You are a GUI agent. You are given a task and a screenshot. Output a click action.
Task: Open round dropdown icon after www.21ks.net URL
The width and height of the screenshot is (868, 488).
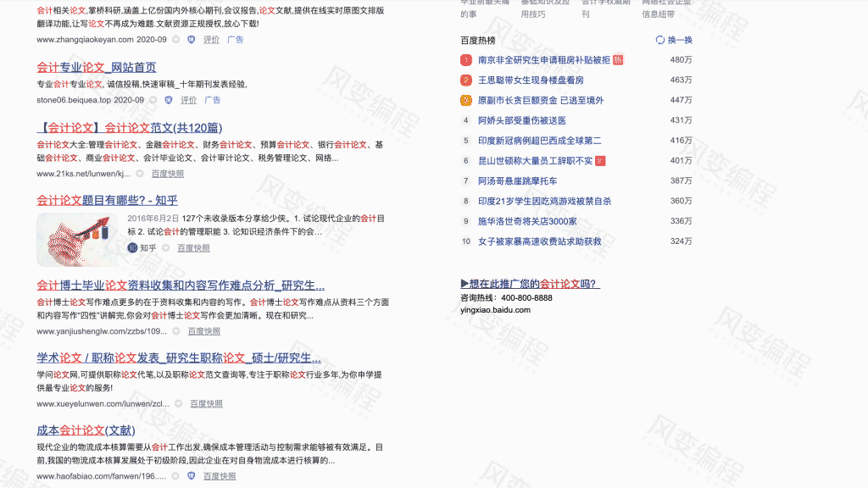[140, 174]
